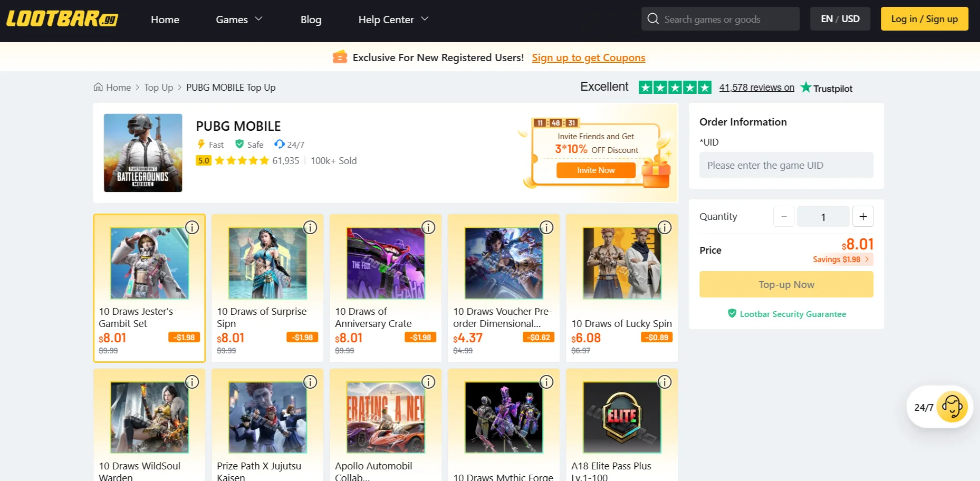Click the Lootbar.gg logo
The height and width of the screenshot is (481, 980).
pos(62,18)
